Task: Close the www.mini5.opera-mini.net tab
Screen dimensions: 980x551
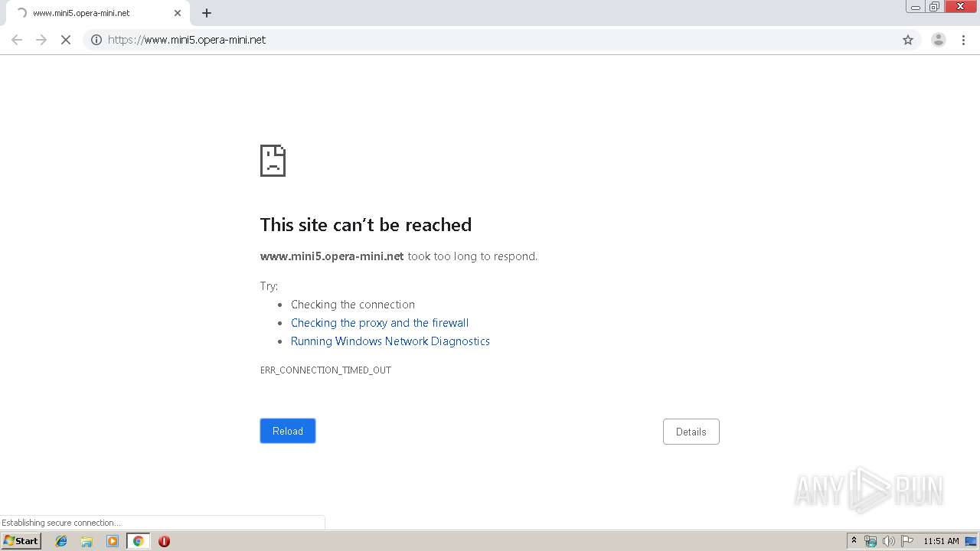Action: pyautogui.click(x=178, y=13)
